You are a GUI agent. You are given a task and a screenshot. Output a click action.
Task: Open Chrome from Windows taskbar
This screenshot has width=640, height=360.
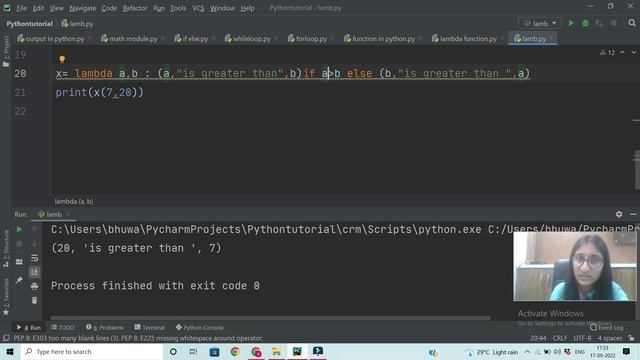click(235, 351)
